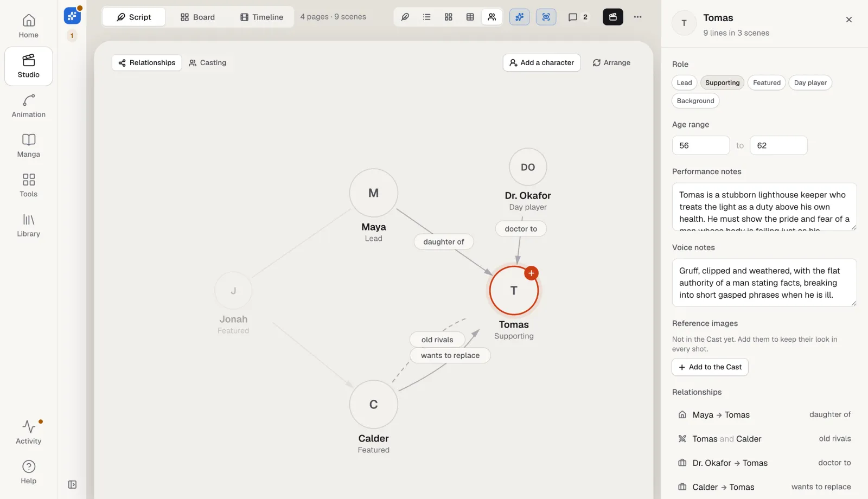The width and height of the screenshot is (868, 499).
Task: Collapse the sidebar panel icon
Action: coord(72,484)
